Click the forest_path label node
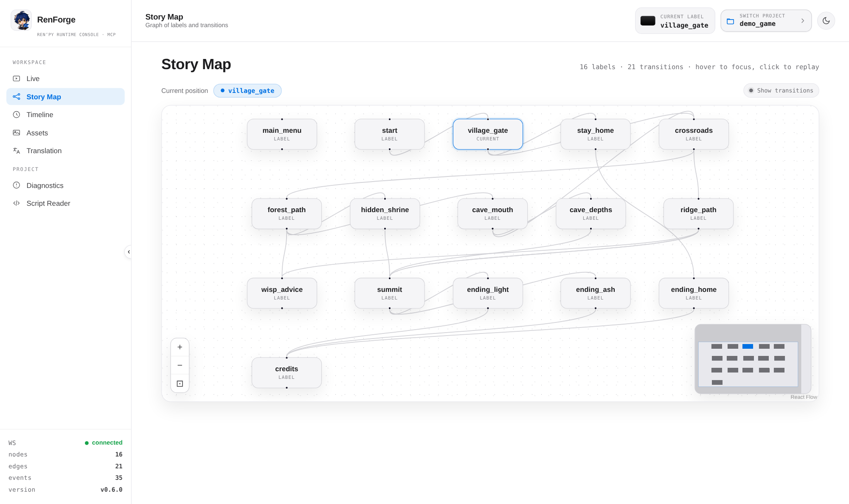 pyautogui.click(x=287, y=214)
